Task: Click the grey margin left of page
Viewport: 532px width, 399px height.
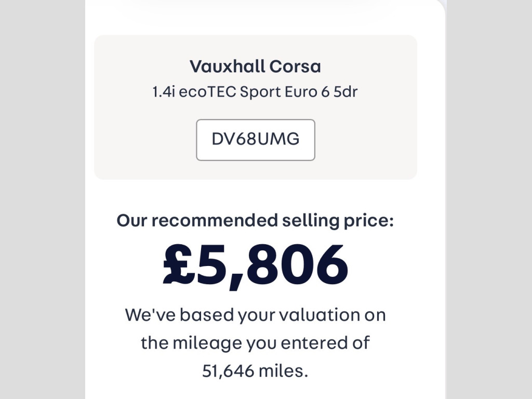Action: tap(42, 208)
